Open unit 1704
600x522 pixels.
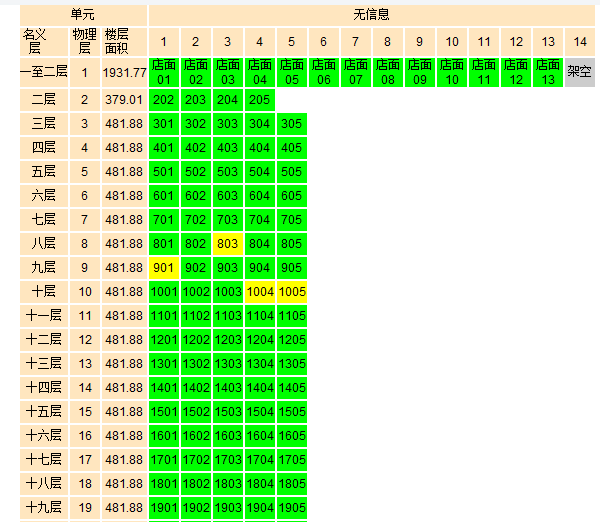pyautogui.click(x=260, y=460)
